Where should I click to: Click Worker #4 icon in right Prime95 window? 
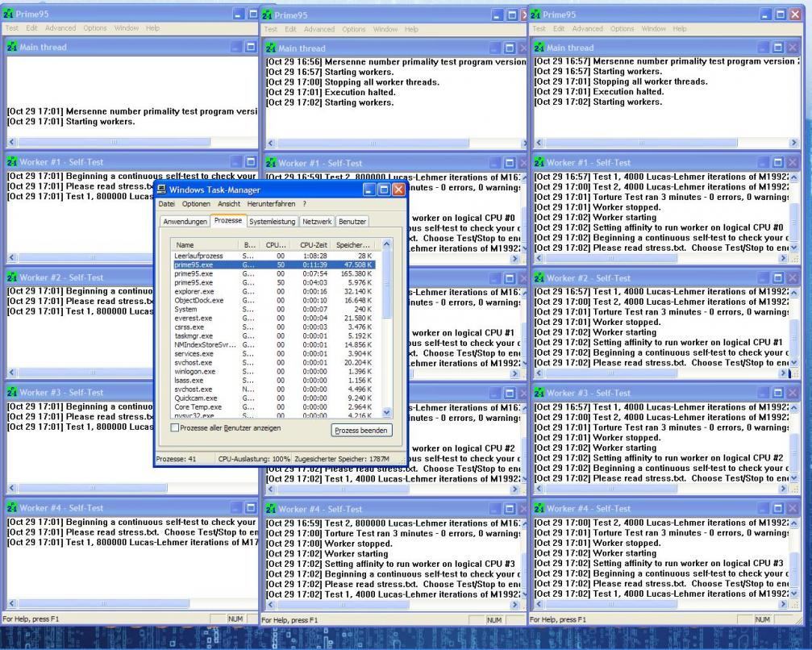(x=539, y=509)
